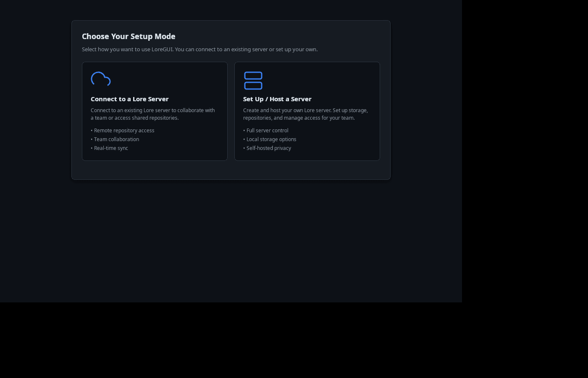Click the cloud icon for connecting to a server

point(101,79)
